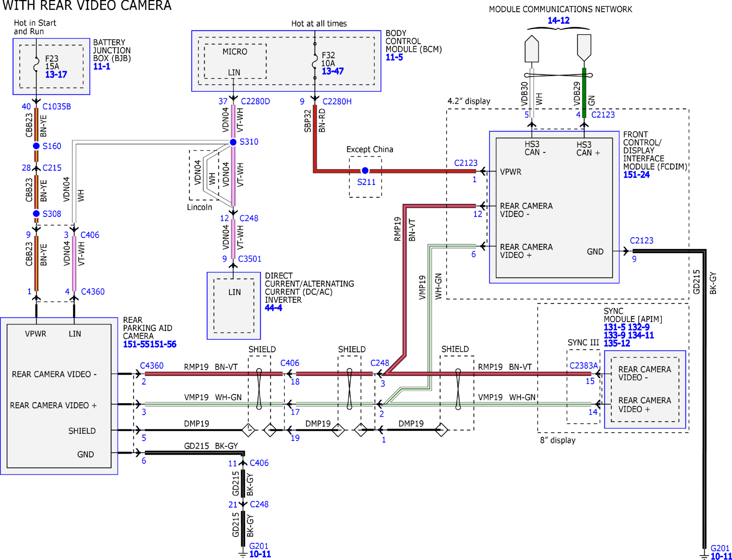This screenshot has height=560, width=732.
Task: Click the 'REAR PARKING AID CAMERA' title
Action: tap(147, 328)
